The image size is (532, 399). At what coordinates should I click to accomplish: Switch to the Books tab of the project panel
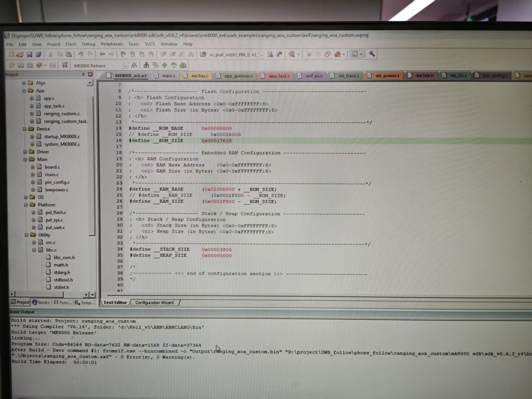(x=41, y=302)
